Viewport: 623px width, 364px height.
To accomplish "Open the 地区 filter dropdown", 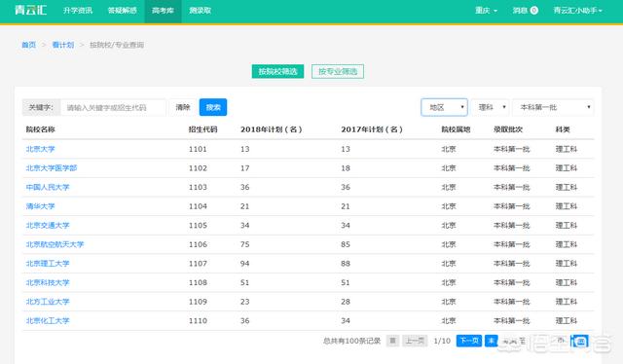I will coord(444,107).
